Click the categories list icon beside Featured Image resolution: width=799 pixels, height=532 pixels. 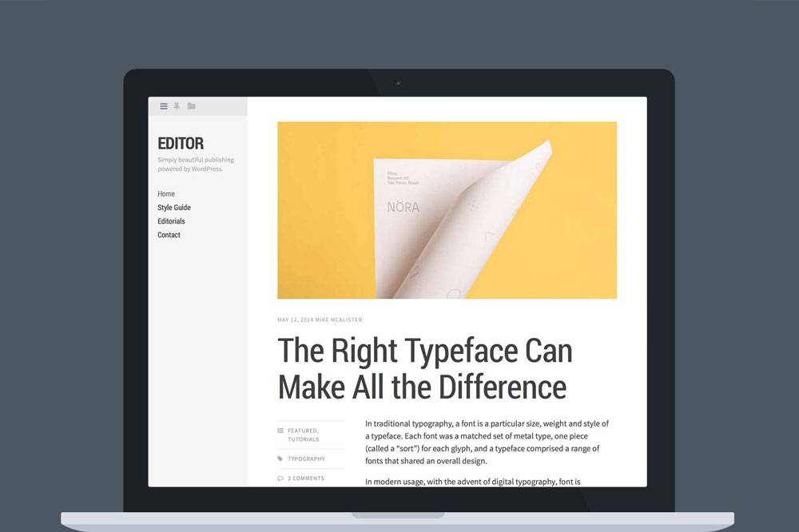pyautogui.click(x=280, y=431)
